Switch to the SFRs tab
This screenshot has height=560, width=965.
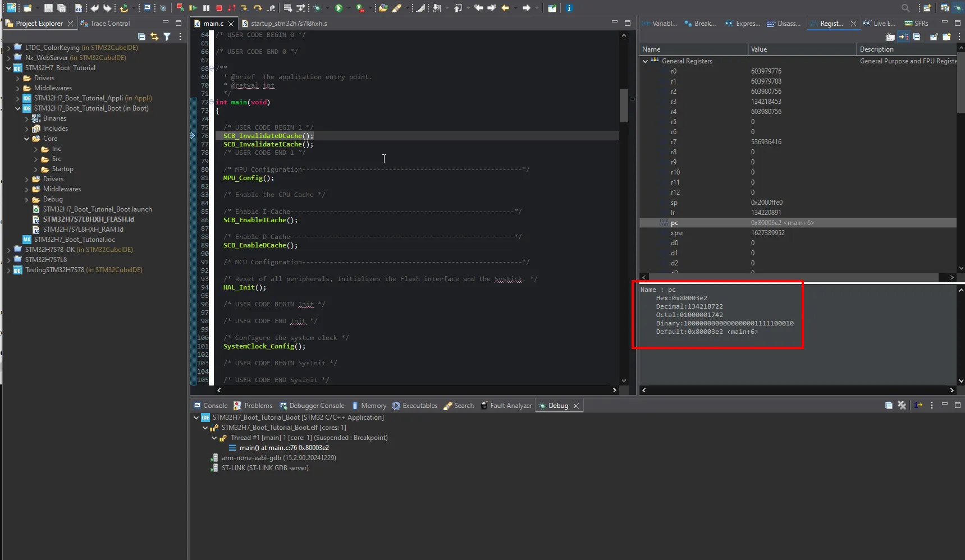(x=916, y=24)
